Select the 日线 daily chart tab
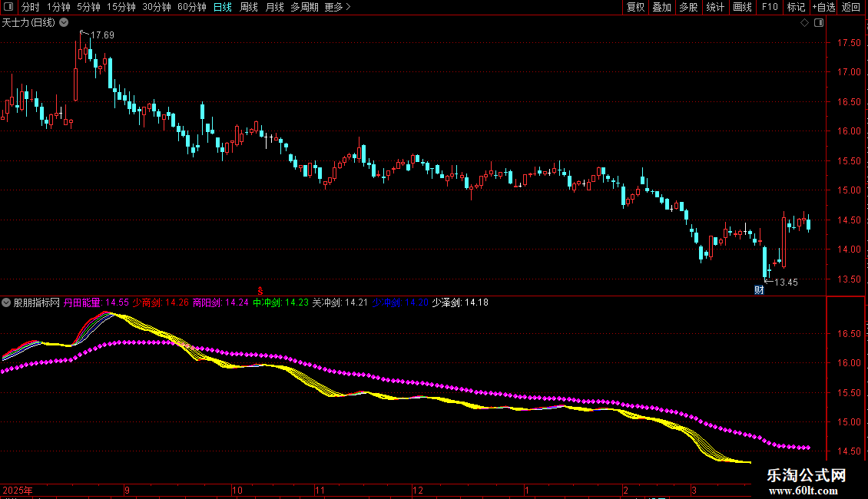The height and width of the screenshot is (499, 868). [x=222, y=7]
